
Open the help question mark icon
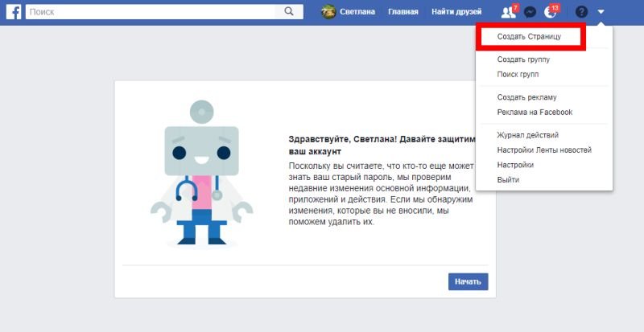pyautogui.click(x=581, y=12)
